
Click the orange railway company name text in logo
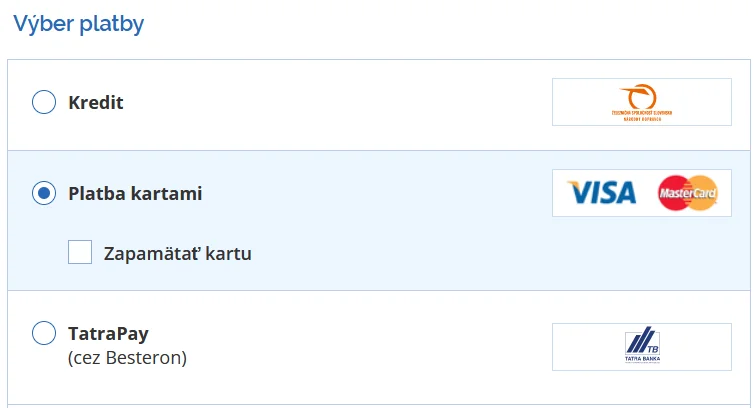(642, 115)
